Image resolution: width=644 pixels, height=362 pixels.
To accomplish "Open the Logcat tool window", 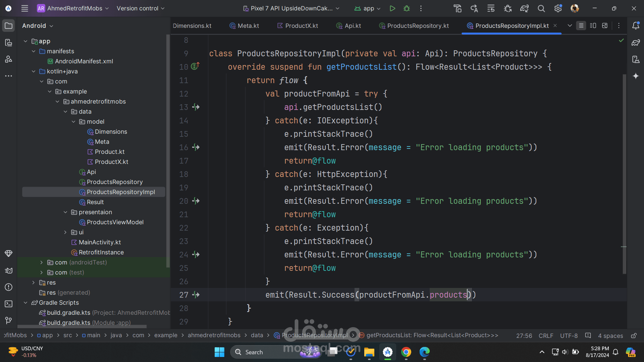I will 9,270.
